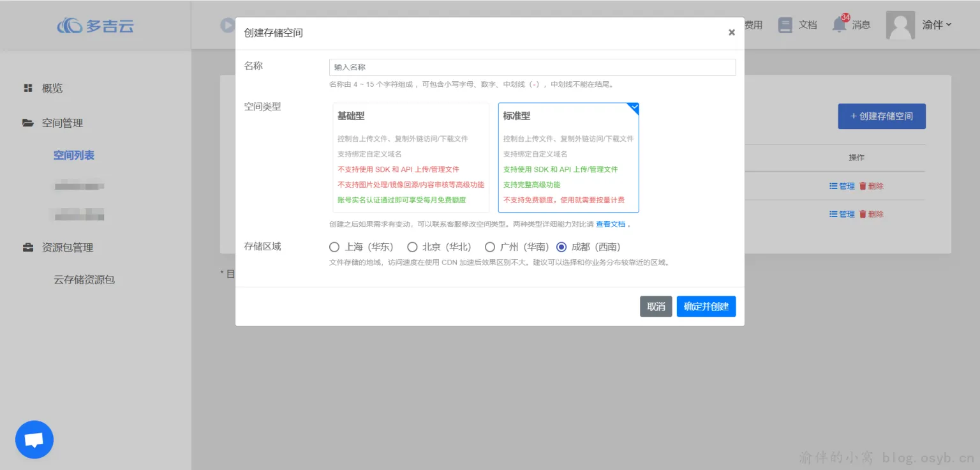Screen dimensions: 980x470
Task: Open the 文档 documentation icon in top bar
Action: 785,24
